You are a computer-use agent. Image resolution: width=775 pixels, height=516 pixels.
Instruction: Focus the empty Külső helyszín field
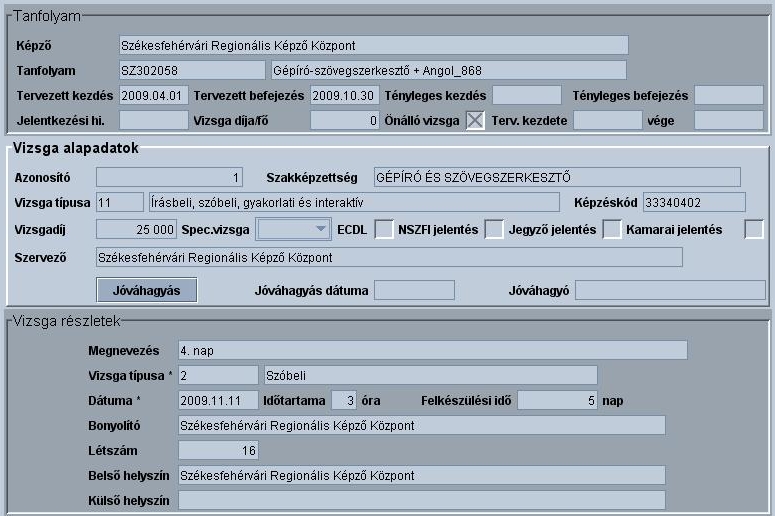click(x=420, y=500)
